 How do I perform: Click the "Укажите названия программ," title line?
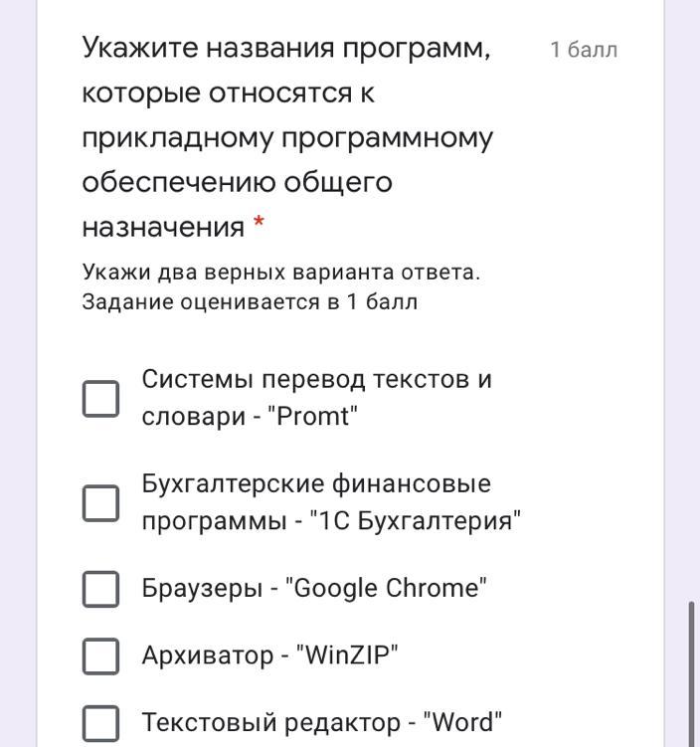[286, 48]
